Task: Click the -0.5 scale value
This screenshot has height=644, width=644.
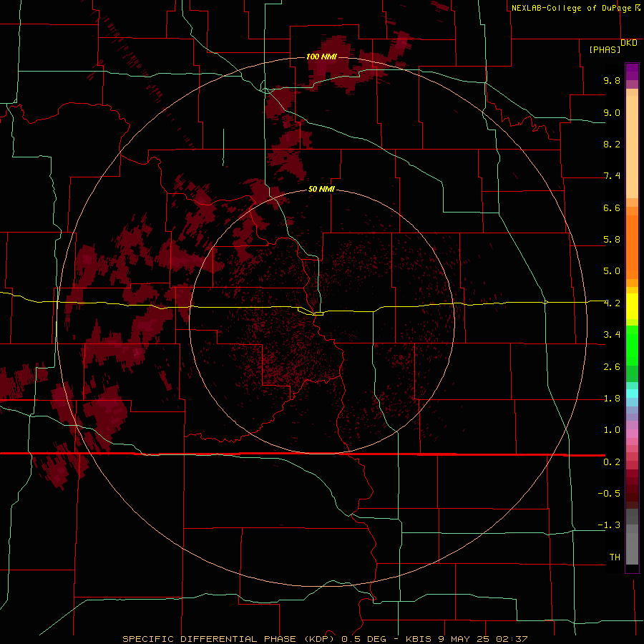Action: coord(609,494)
